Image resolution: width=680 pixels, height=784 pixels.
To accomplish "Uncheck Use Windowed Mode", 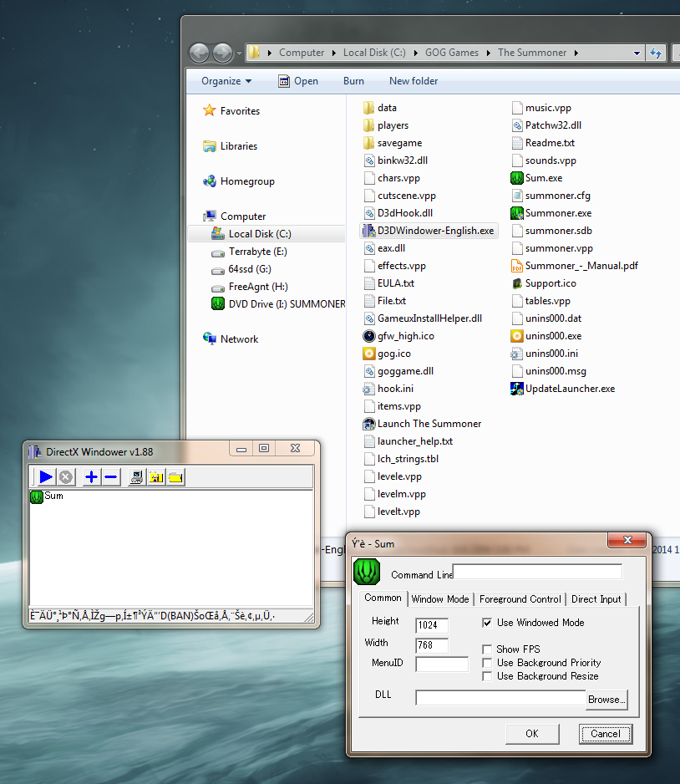I will [x=487, y=623].
